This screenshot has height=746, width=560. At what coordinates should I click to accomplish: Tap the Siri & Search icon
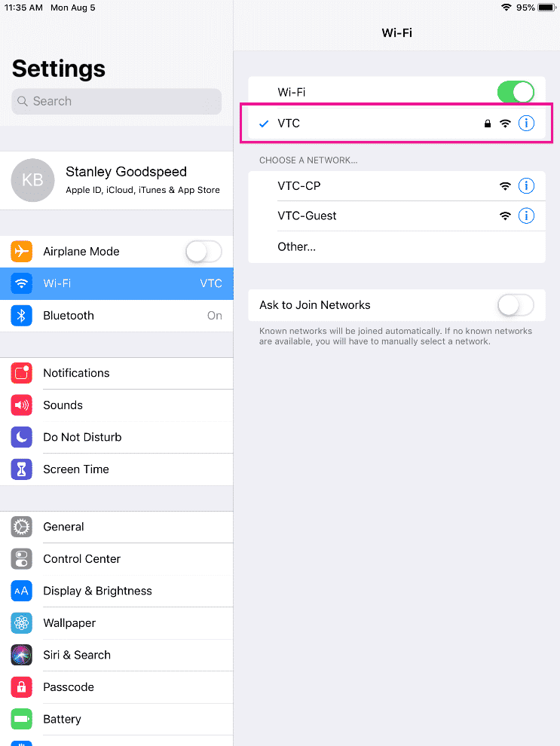click(21, 655)
